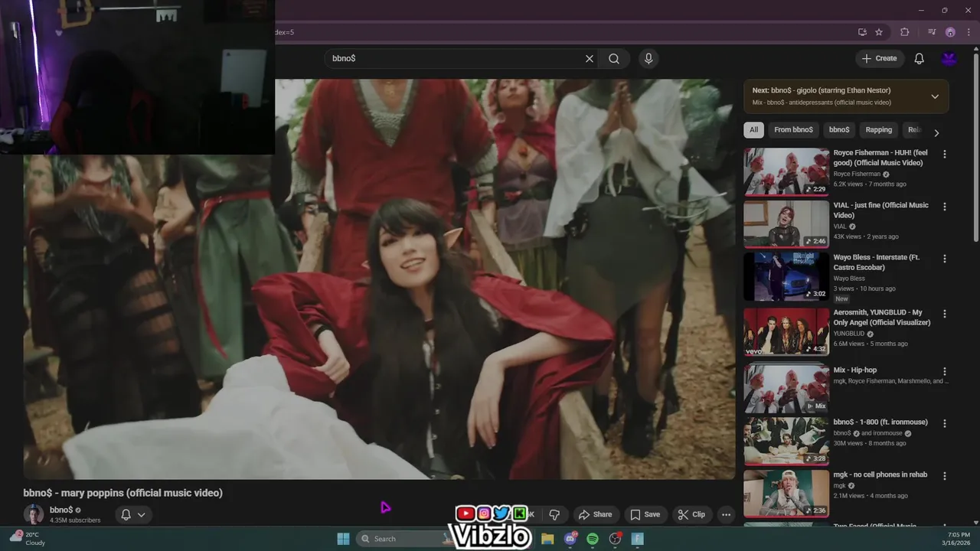Open the Chrome profile avatar

[x=950, y=32]
